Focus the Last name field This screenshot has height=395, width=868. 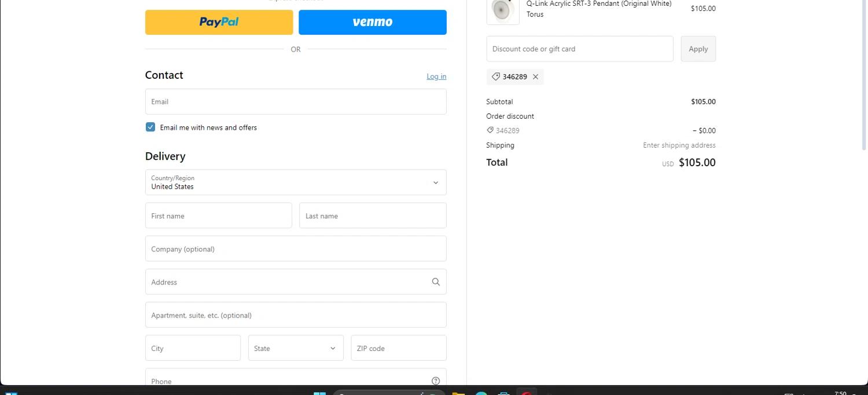coord(372,215)
